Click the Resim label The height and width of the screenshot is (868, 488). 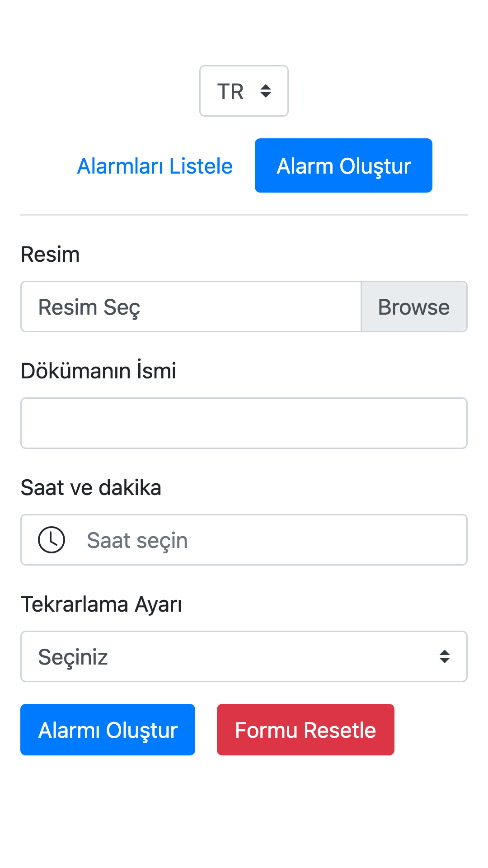50,254
